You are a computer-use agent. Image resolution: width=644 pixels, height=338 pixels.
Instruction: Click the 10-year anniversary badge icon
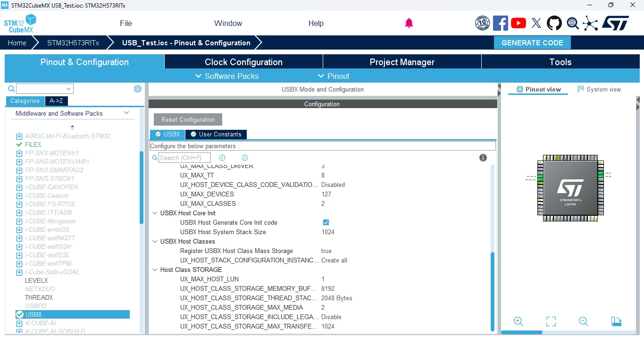482,23
